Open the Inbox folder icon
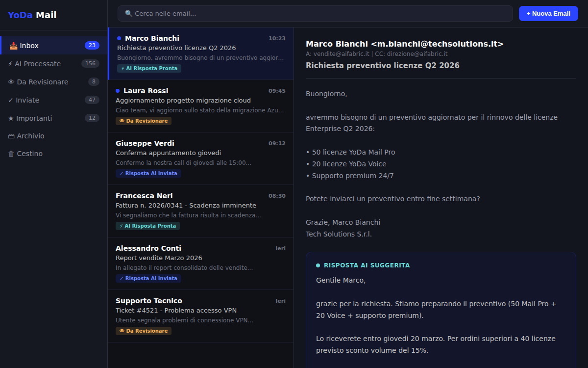Viewport: 588px width, 368px height. tap(14, 46)
